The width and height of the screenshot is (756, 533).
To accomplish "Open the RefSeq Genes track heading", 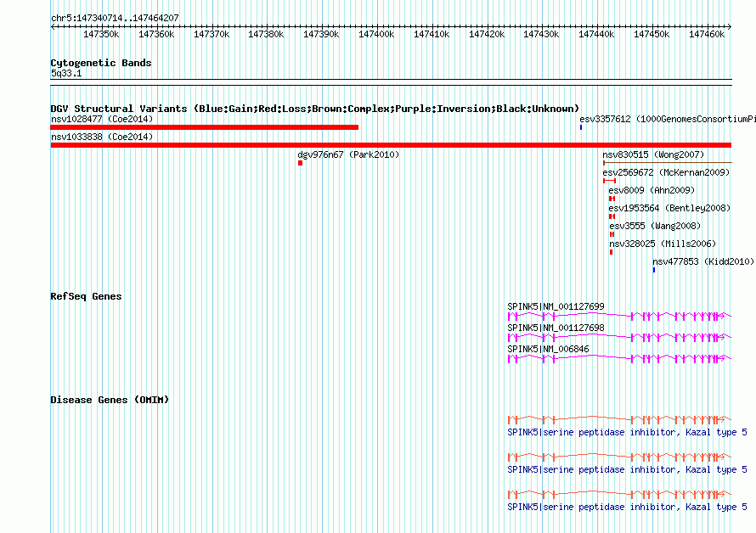I will pyautogui.click(x=86, y=296).
